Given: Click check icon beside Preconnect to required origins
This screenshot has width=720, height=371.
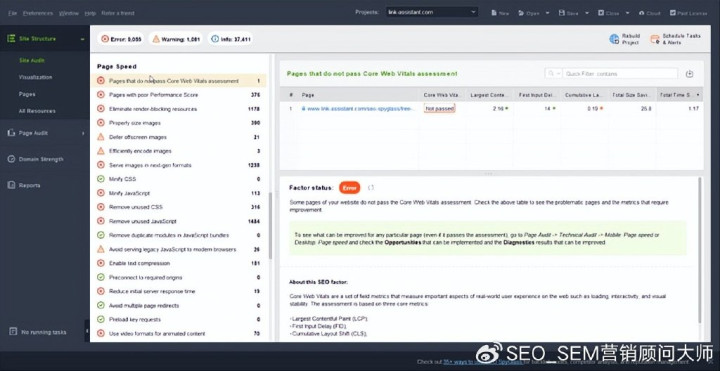Looking at the screenshot, I should (x=101, y=277).
